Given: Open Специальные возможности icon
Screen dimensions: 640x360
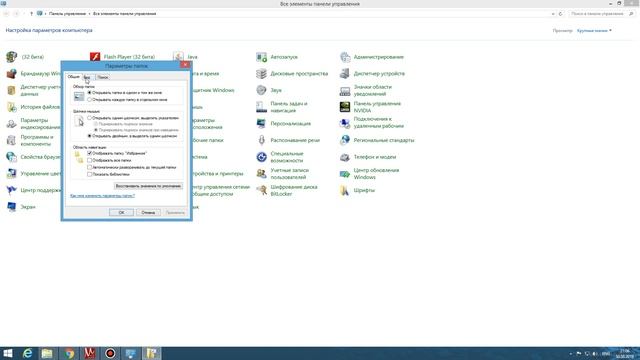Looking at the screenshot, I should [261, 157].
